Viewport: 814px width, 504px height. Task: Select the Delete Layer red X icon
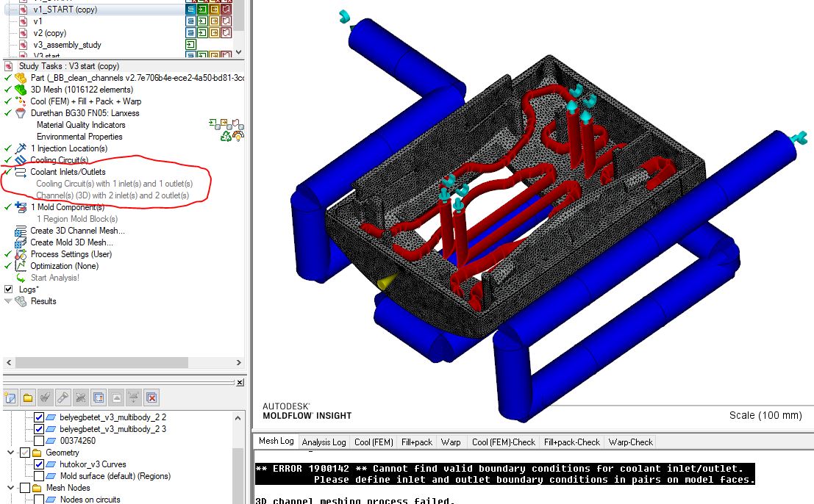pos(151,397)
